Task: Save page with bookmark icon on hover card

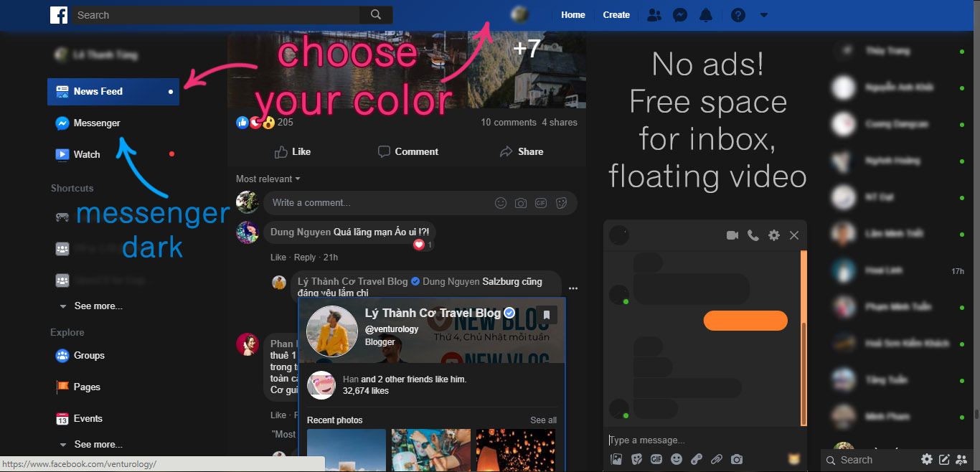Action: pos(547,315)
